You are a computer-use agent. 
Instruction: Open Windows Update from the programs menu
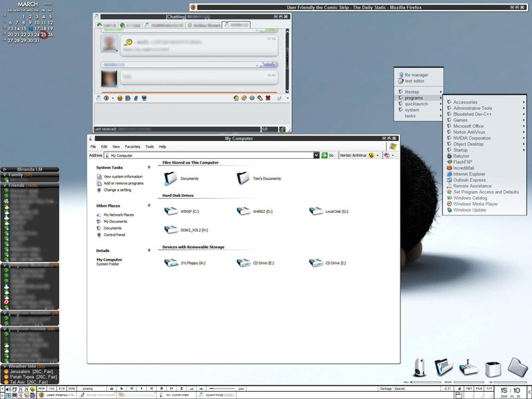click(x=469, y=210)
